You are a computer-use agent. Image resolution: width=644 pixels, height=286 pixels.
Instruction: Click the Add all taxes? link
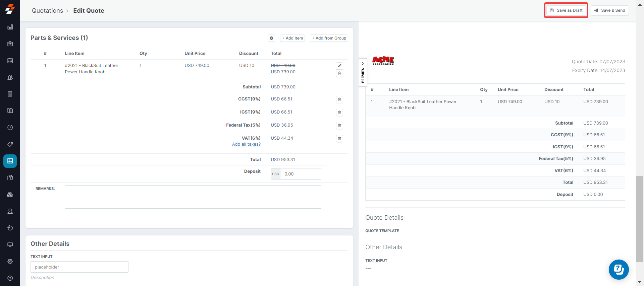(246, 144)
